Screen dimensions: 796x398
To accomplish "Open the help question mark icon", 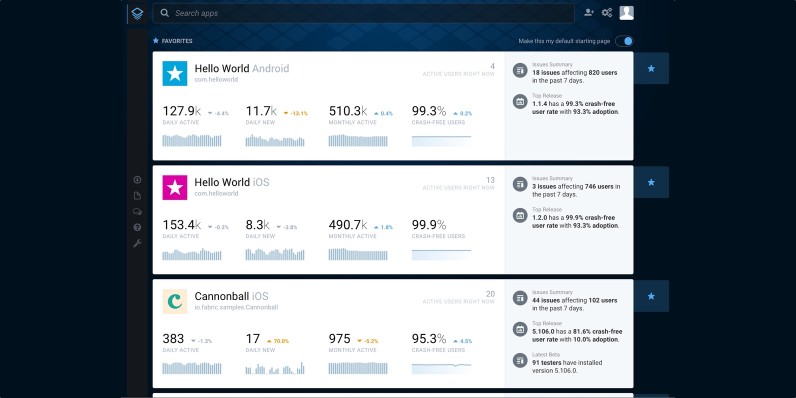I will [137, 227].
